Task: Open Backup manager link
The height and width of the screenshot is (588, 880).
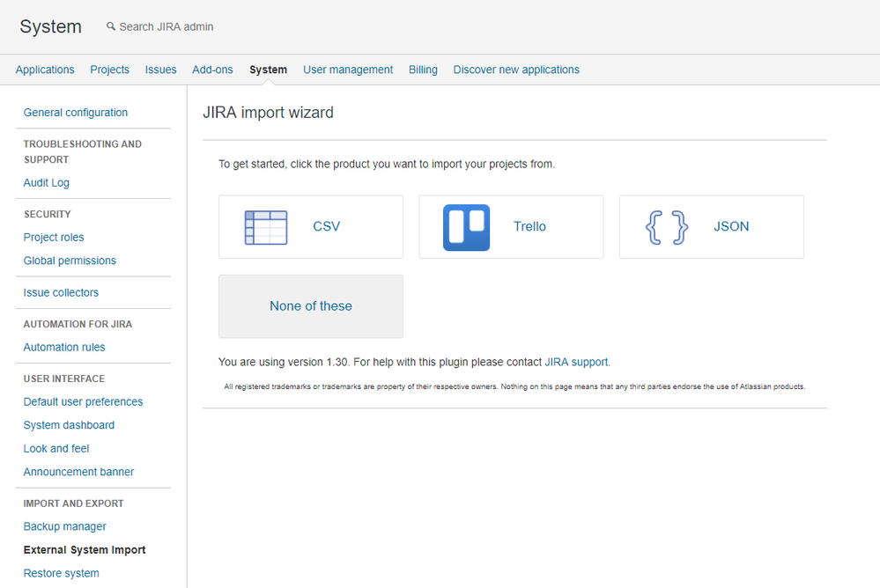Action: 64,526
